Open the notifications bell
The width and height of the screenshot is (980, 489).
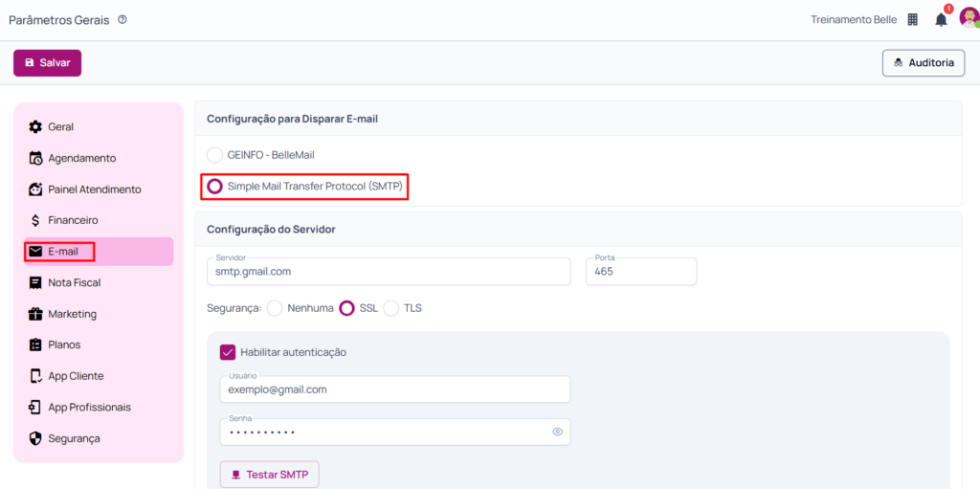coord(941,20)
